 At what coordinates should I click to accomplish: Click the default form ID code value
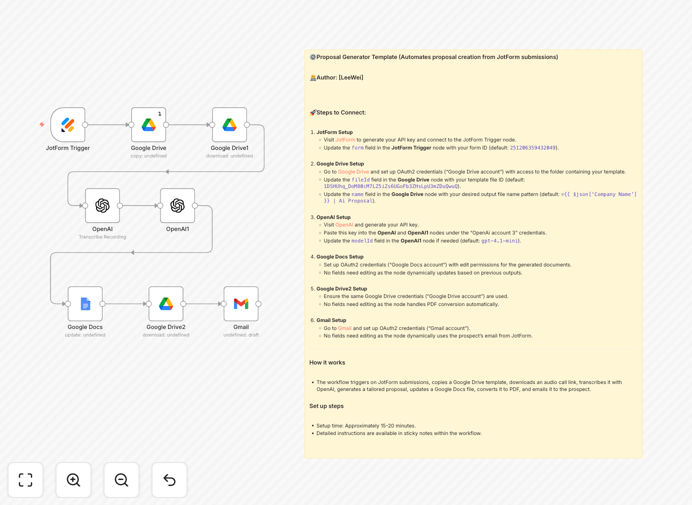(x=533, y=148)
